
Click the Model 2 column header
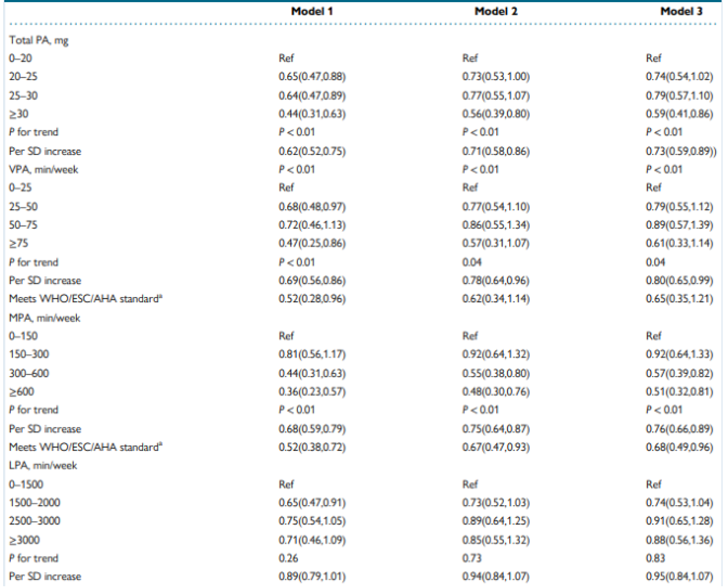pyautogui.click(x=495, y=11)
